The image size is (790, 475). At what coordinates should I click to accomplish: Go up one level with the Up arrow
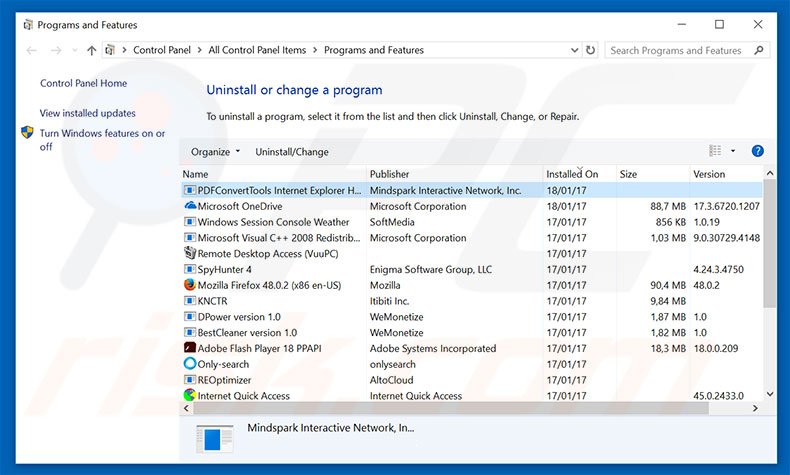point(91,50)
